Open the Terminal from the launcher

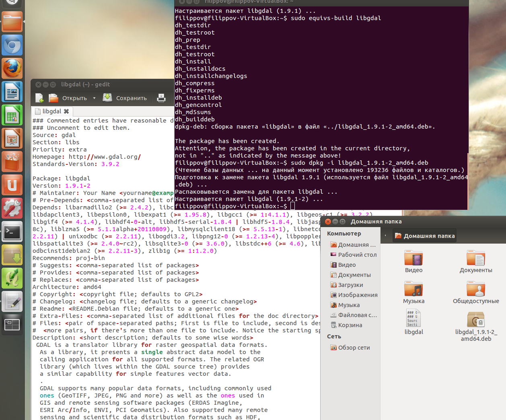12,232
